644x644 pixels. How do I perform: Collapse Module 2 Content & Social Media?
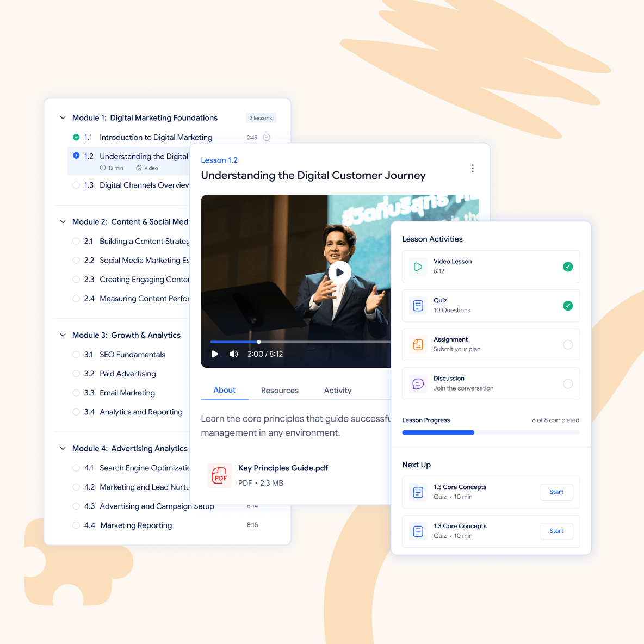(63, 222)
